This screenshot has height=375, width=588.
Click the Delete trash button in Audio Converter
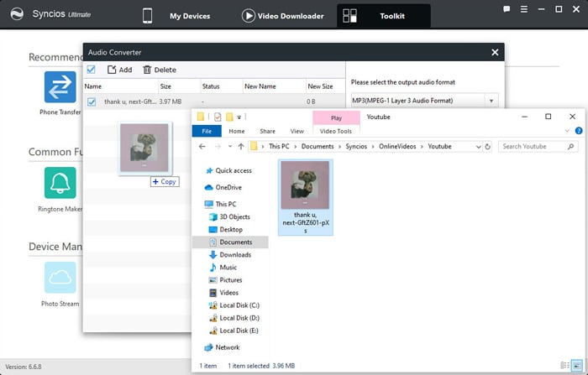pyautogui.click(x=160, y=70)
